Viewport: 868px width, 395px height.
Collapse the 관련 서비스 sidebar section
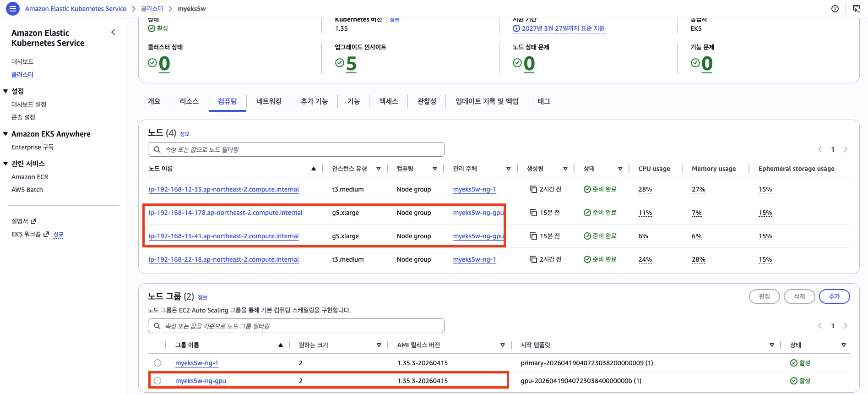pos(5,164)
